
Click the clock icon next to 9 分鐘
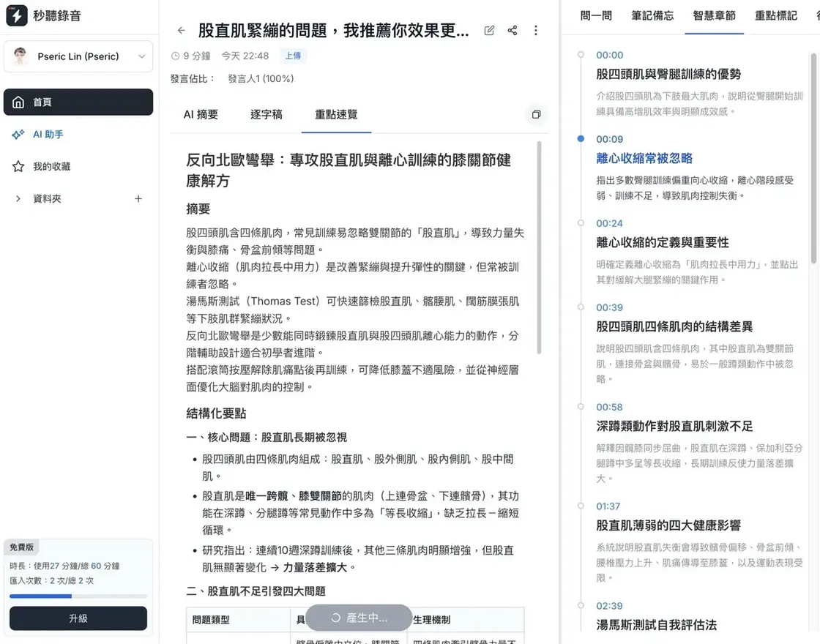176,56
